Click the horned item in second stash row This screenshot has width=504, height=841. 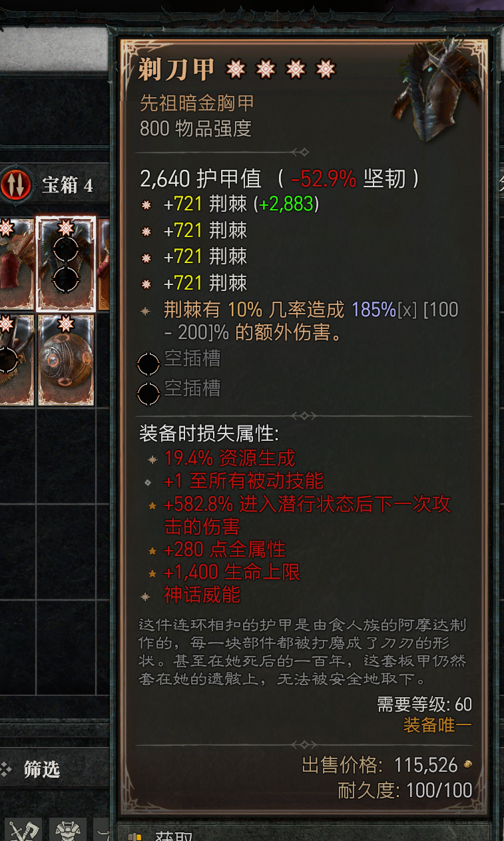click(16, 360)
